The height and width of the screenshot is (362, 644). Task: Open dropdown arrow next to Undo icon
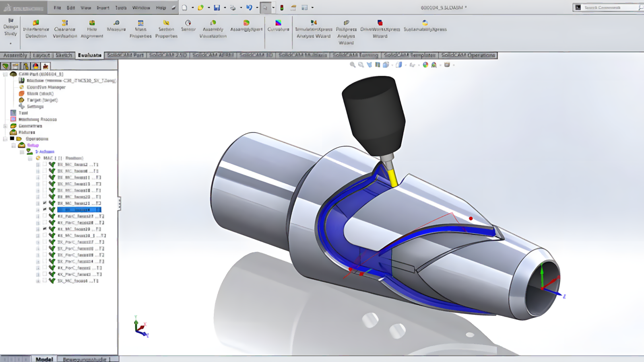tap(257, 8)
